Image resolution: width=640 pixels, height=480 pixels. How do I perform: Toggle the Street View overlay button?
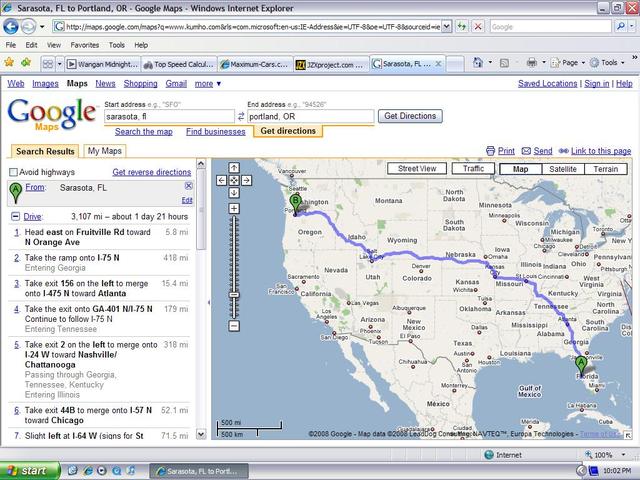[x=417, y=169]
